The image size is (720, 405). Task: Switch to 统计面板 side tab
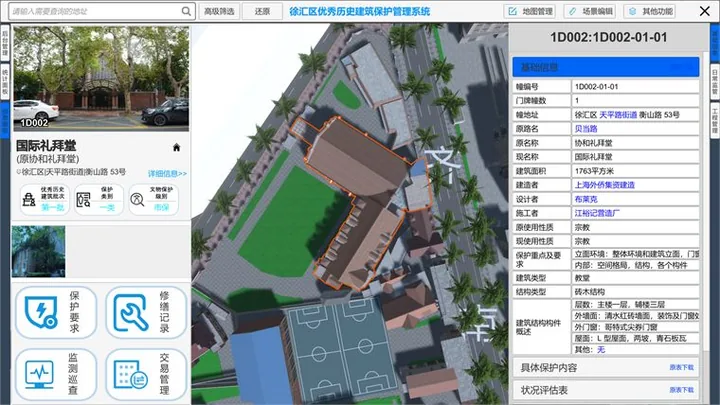coord(5,82)
